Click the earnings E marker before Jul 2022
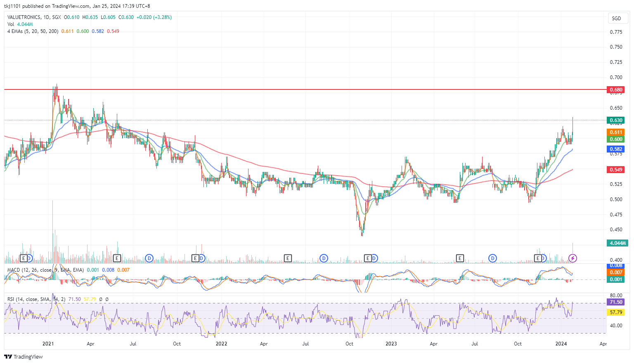634x364 pixels. click(288, 258)
